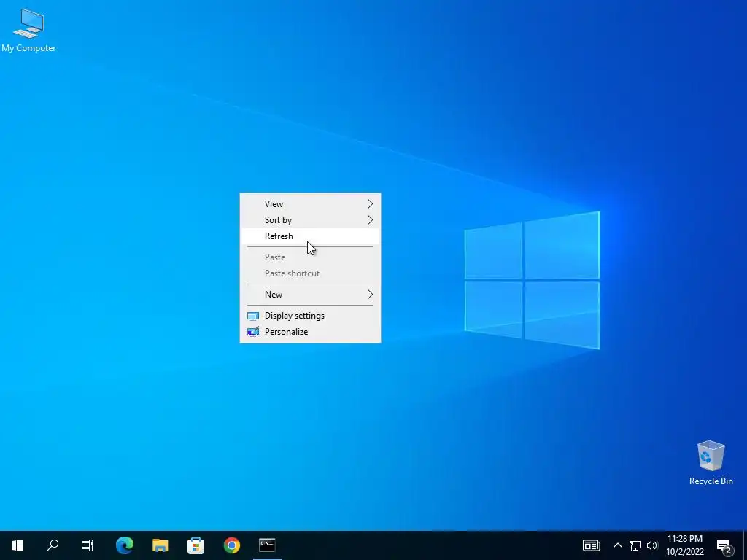Open the View submenu in context menu
Screen dimensions: 747x560
pos(310,204)
